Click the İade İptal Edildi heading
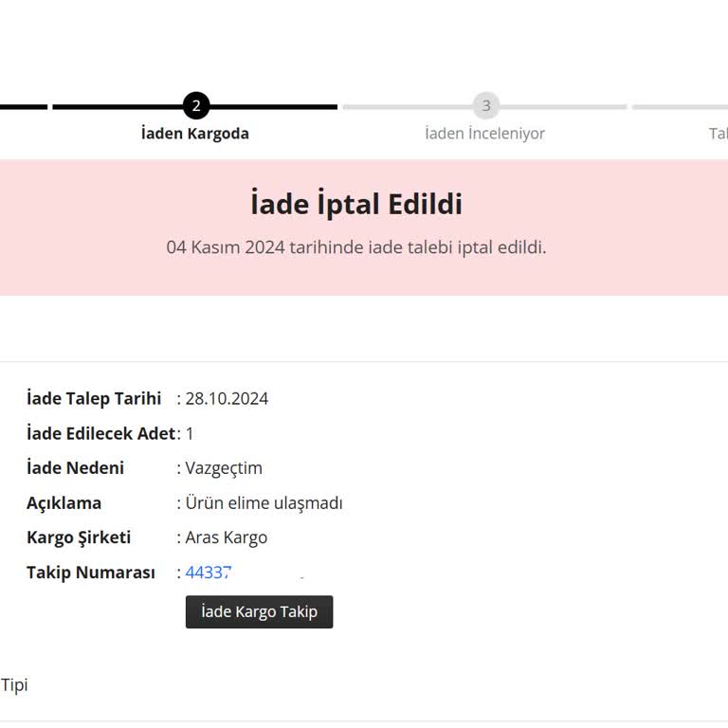This screenshot has height=728, width=728. click(x=356, y=204)
